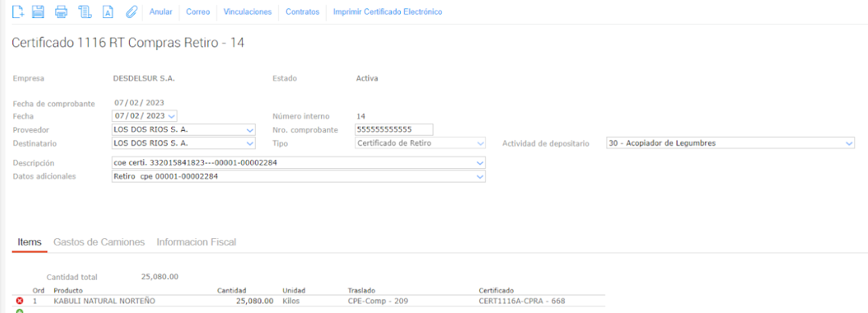
Task: Switch to the Gastos de Camiones tab
Action: click(99, 242)
